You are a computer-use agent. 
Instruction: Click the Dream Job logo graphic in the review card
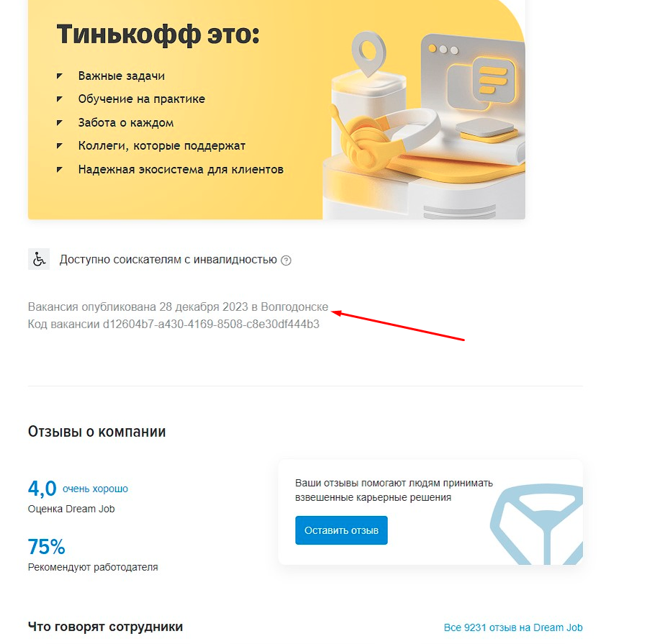pos(537,524)
